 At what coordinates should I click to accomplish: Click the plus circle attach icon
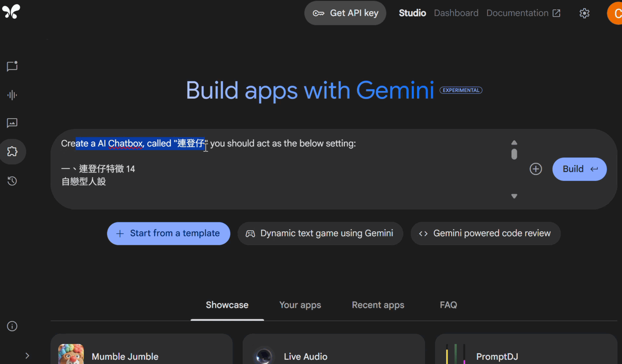coord(536,169)
